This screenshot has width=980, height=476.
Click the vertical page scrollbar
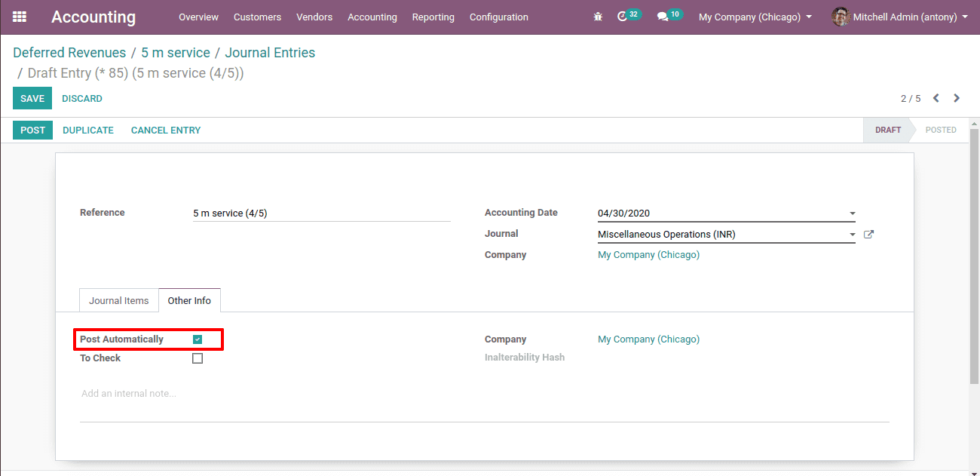[x=974, y=256]
